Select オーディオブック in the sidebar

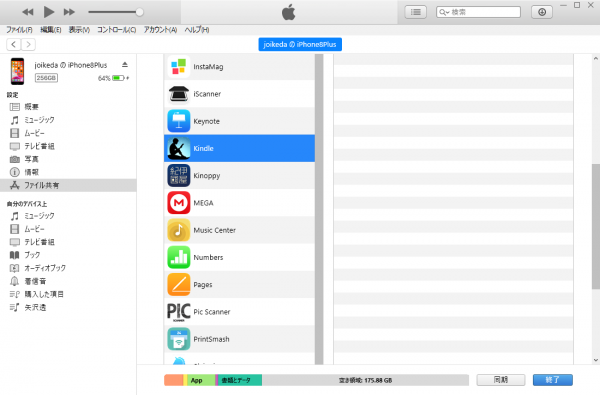click(x=68, y=268)
